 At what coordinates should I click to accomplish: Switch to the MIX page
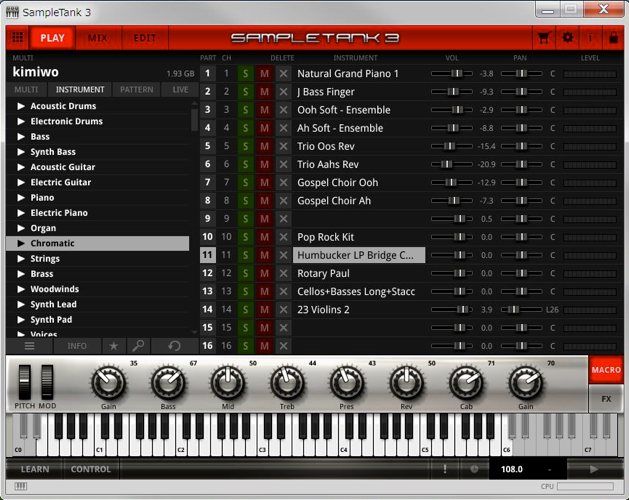[x=97, y=38]
